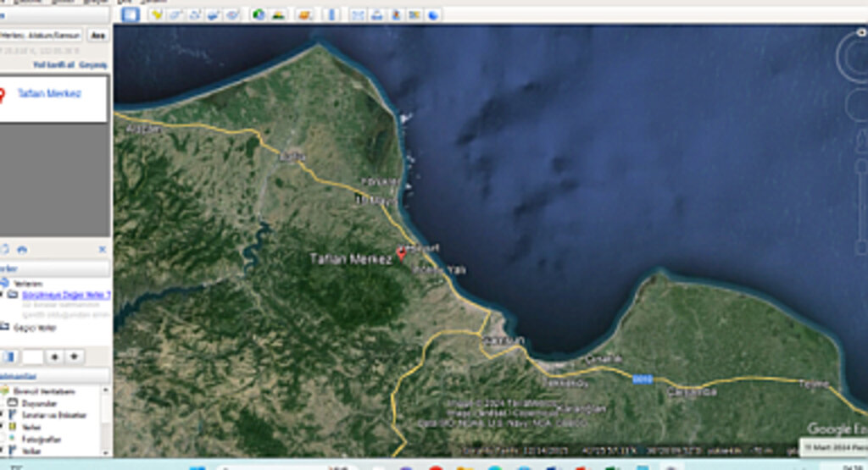Viewport: 868px width, 470px height.
Task: Show historical imagery clock icon
Action: tap(259, 15)
